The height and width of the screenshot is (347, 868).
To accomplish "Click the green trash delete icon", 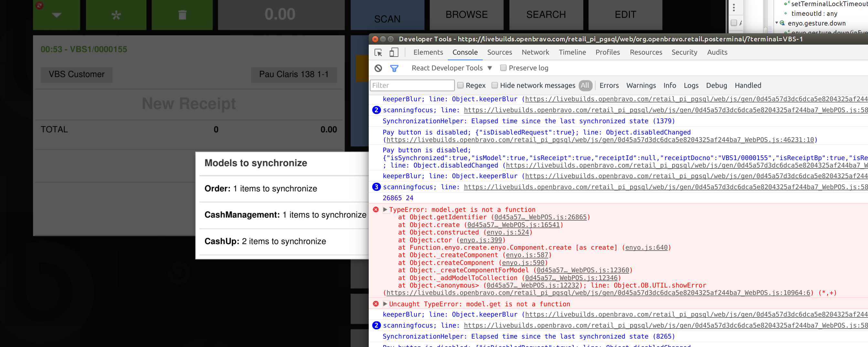I will point(182,15).
